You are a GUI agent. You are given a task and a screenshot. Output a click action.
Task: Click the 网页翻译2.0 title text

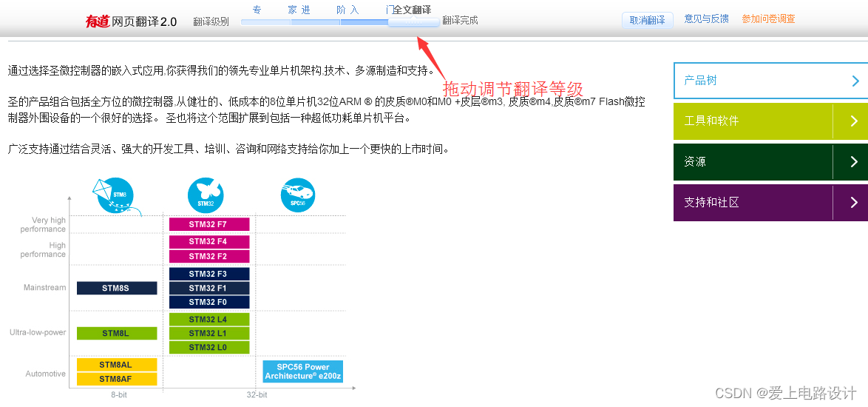click(144, 21)
